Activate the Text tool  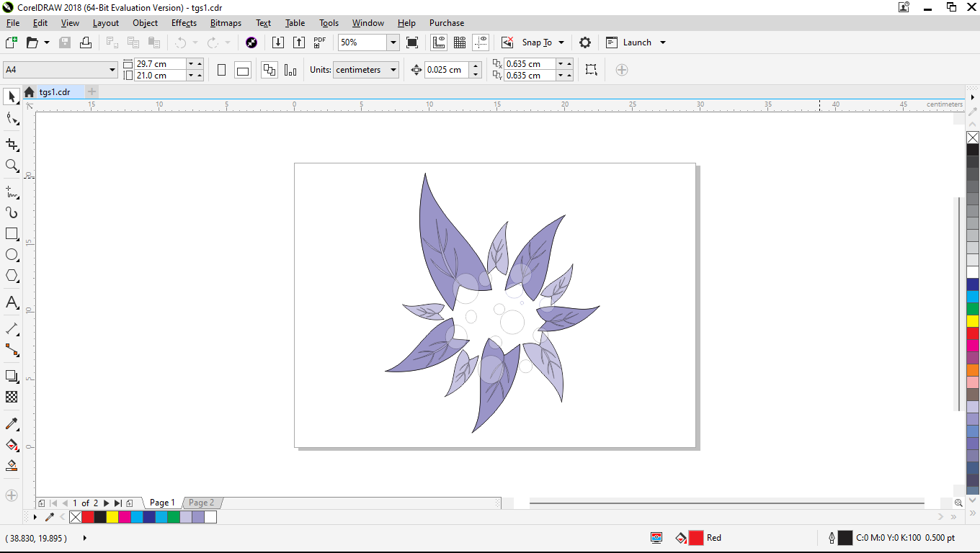pos(12,302)
